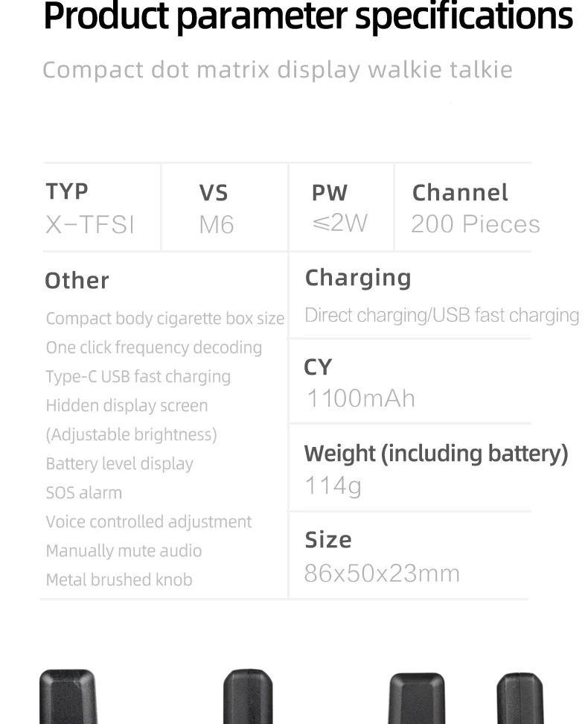Click the rightmost walkie talkie image
Screen dimensions: 588x724
click(x=520, y=699)
